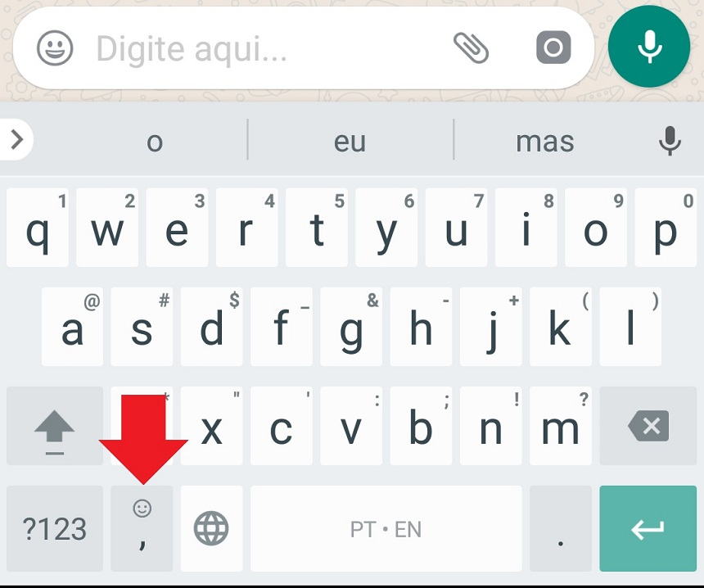Tap the PT • EN space bar
Screen dimensions: 704x588
tap(386, 528)
